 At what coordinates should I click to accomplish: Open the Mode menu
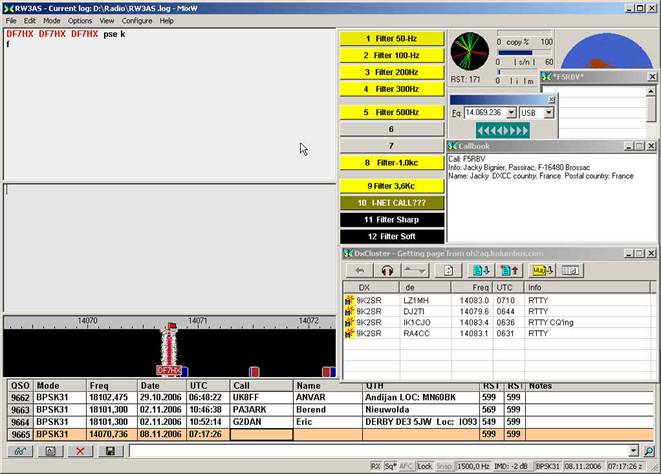point(51,21)
